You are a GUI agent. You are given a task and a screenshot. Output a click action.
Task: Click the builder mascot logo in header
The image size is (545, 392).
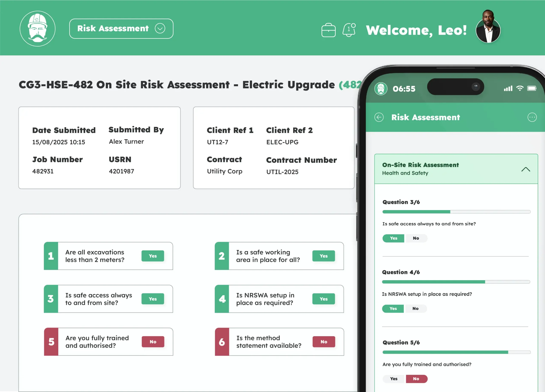click(x=37, y=29)
